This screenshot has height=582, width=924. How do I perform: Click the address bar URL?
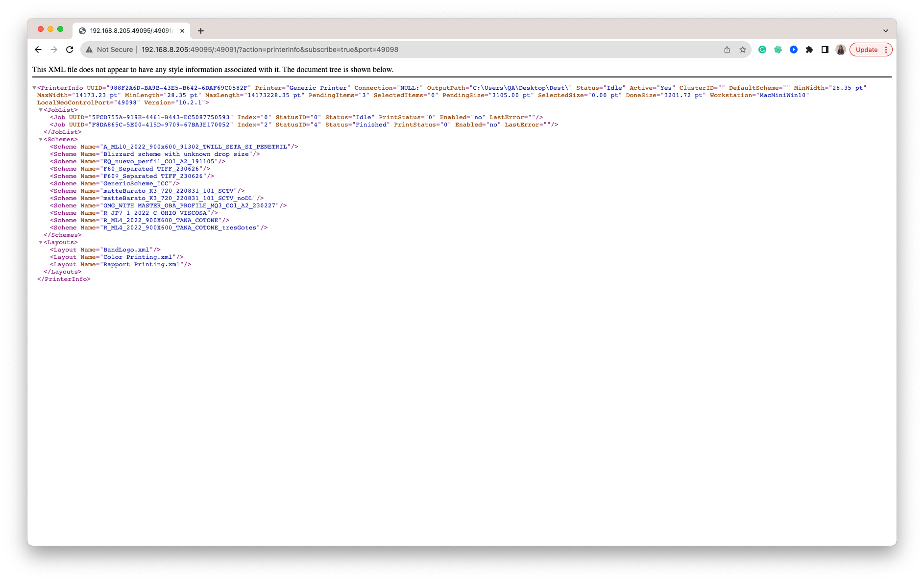(x=270, y=50)
